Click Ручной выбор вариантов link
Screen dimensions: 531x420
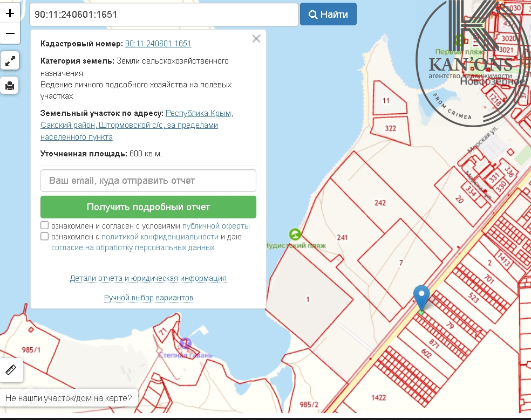pos(148,298)
